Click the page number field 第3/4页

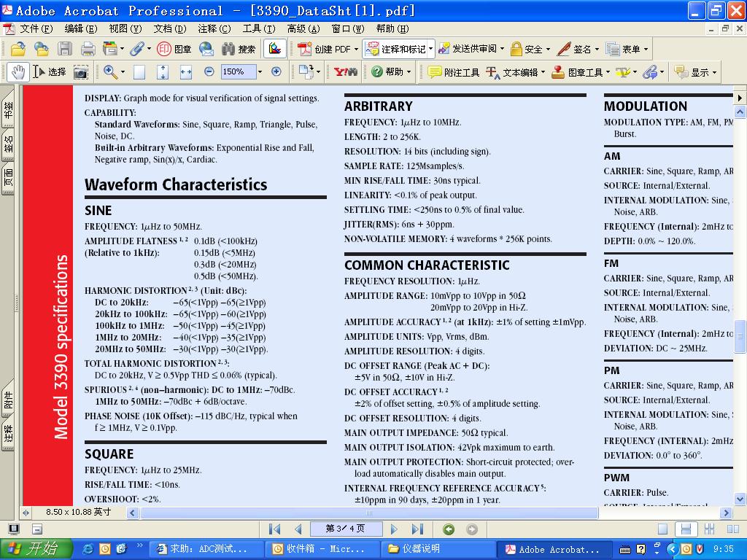click(x=346, y=529)
